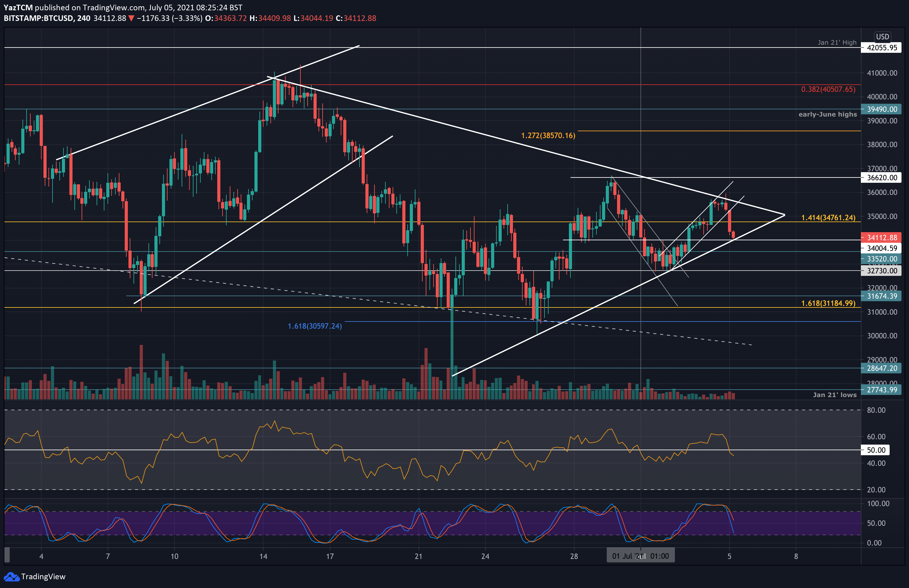
Task: Click the 30000.00 price axis label
Action: tap(882, 336)
